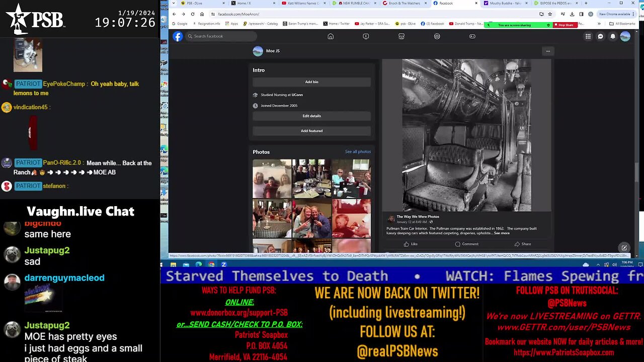Screen dimensions: 644x362
Task: Click the UConn link in Intro
Action: (x=297, y=95)
